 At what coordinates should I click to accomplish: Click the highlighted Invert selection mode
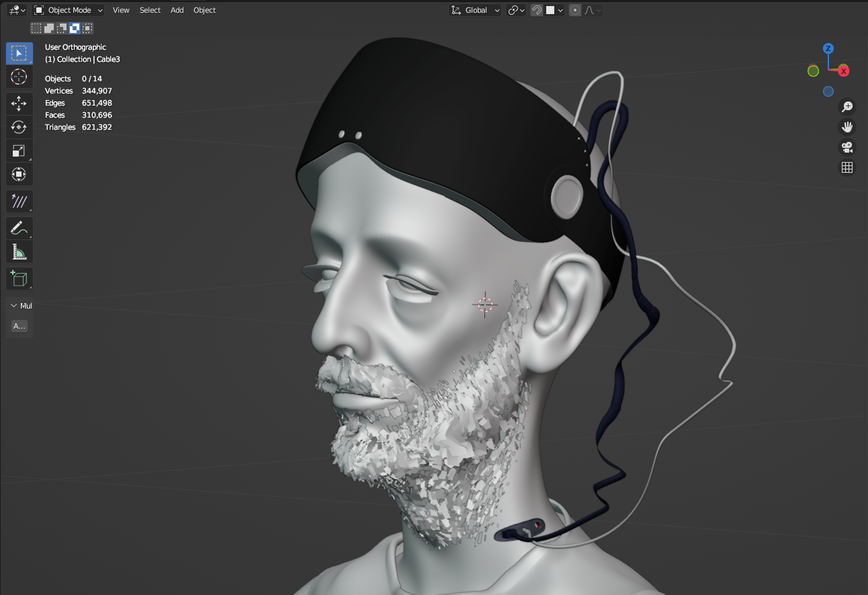pyautogui.click(x=75, y=28)
